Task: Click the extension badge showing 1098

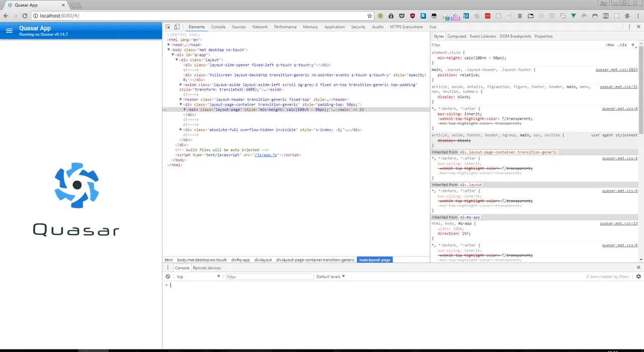Action: coord(455,17)
